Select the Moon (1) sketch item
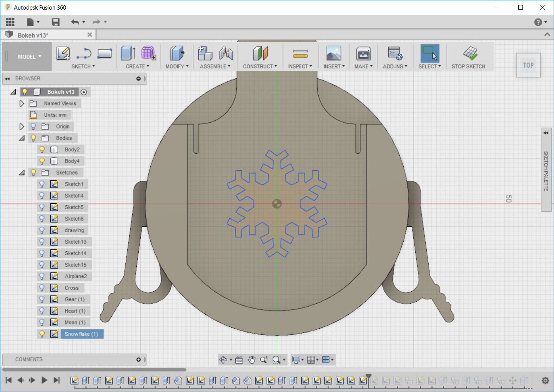This screenshot has height=392, width=554. [75, 322]
